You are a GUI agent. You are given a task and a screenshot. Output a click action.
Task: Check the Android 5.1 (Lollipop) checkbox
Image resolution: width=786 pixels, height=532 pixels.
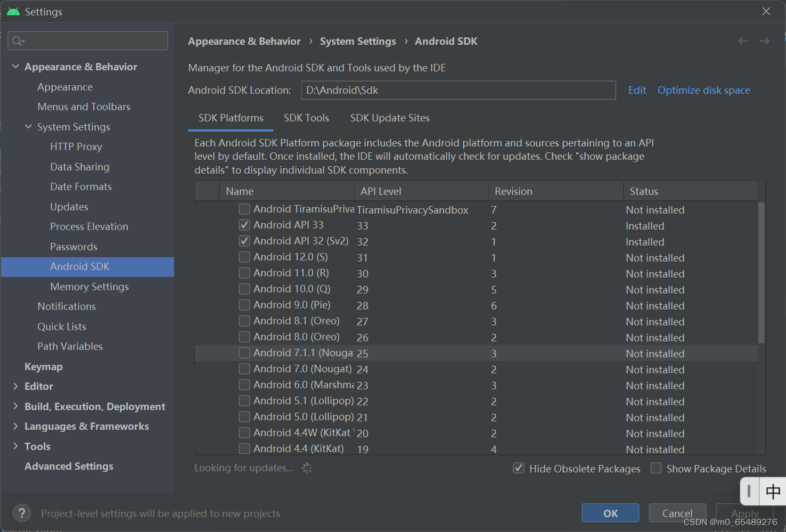[x=244, y=400]
